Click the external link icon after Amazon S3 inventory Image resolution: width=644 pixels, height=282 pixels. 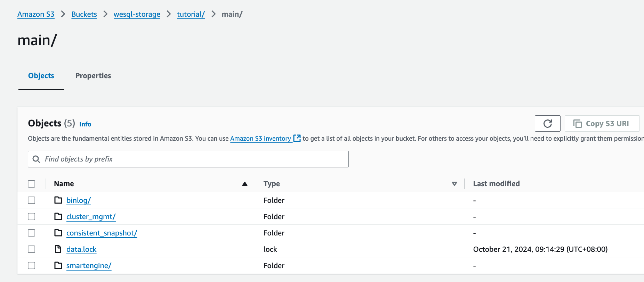click(x=297, y=138)
